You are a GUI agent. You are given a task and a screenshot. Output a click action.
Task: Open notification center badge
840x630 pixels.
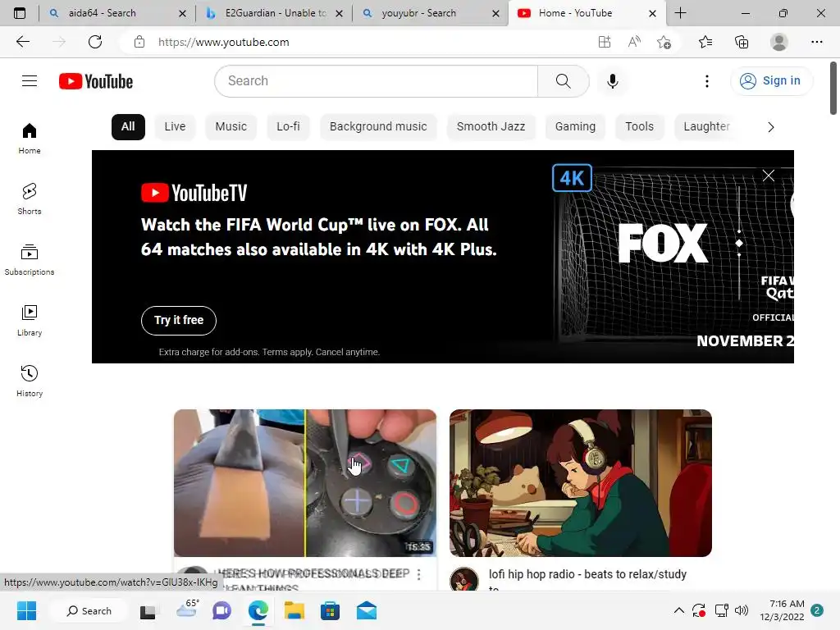pyautogui.click(x=817, y=610)
